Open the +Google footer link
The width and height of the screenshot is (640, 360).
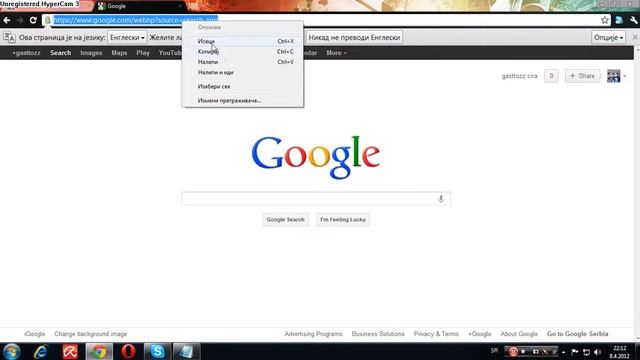point(480,334)
